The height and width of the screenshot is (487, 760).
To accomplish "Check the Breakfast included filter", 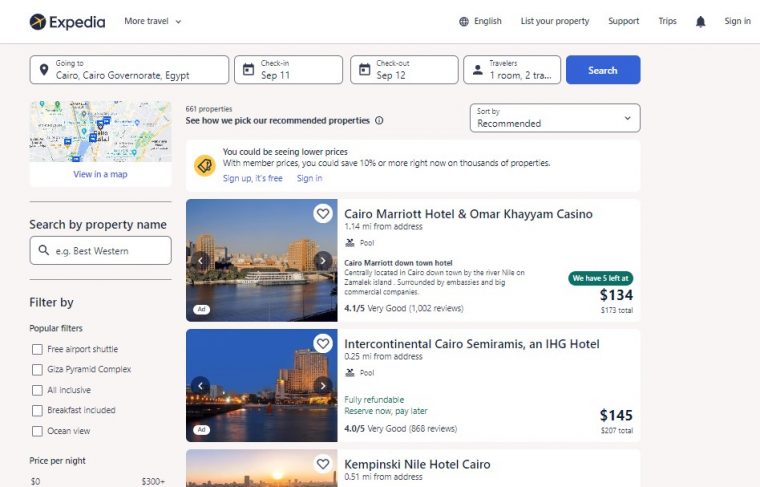I will click(37, 410).
